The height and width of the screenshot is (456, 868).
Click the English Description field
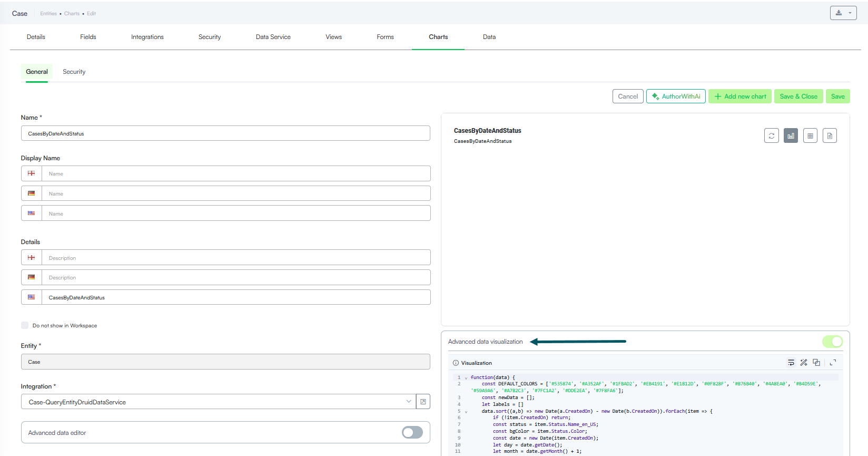point(236,258)
